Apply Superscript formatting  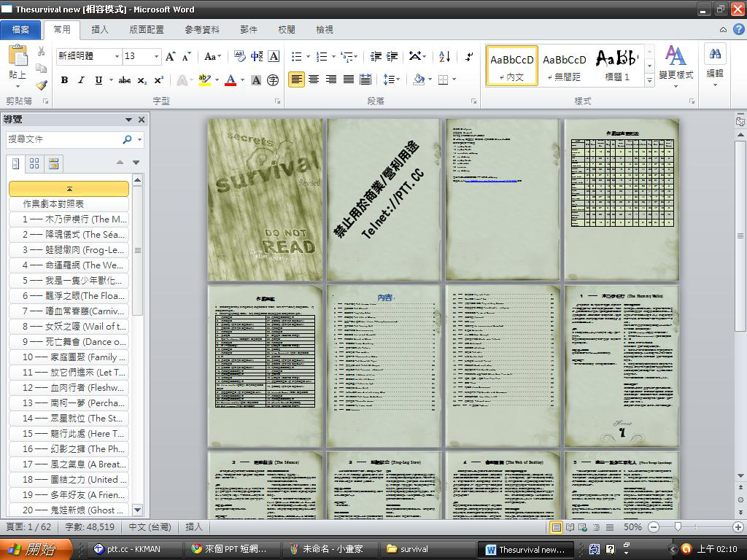pyautogui.click(x=158, y=80)
